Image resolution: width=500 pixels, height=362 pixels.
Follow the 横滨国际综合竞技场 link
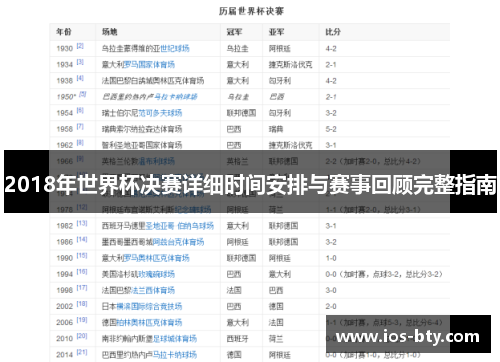pos(149,306)
